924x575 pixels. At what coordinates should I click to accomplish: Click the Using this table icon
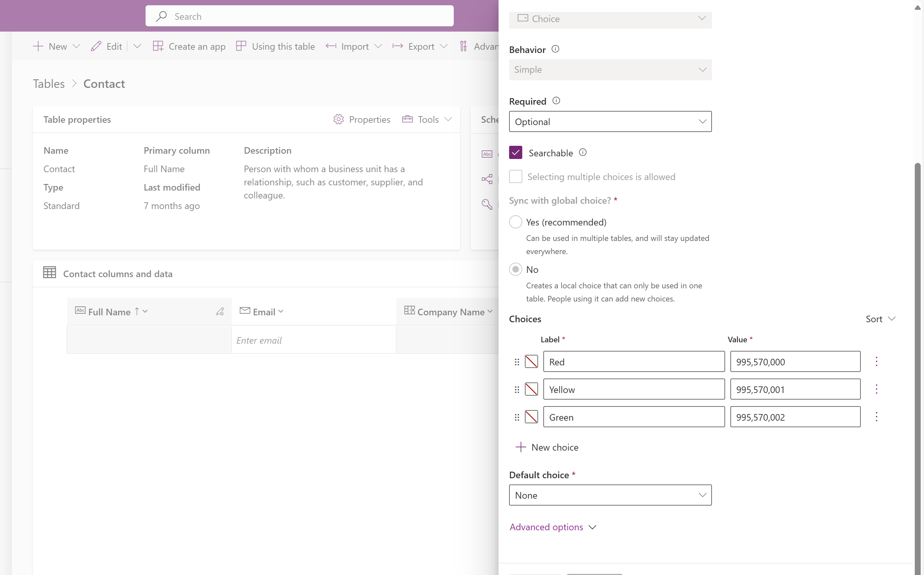click(x=241, y=46)
